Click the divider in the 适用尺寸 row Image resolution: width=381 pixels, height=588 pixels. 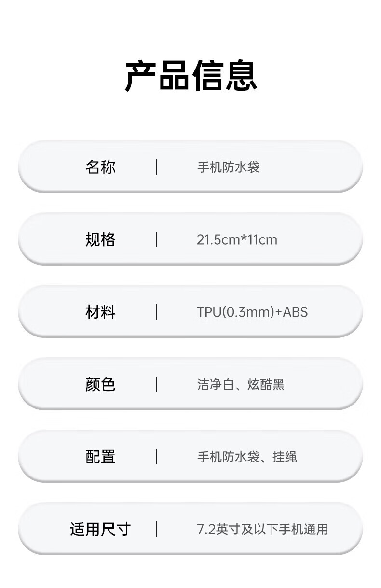(x=157, y=529)
